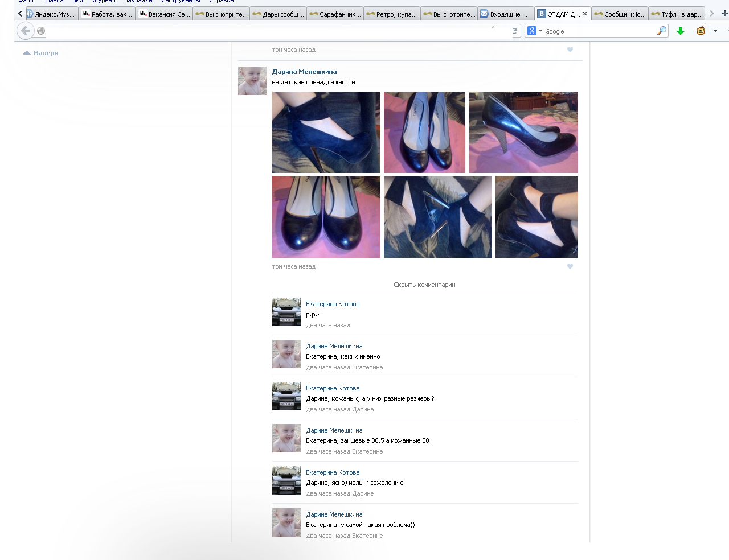Open avatar beside 'такая проблема' comment

click(286, 522)
